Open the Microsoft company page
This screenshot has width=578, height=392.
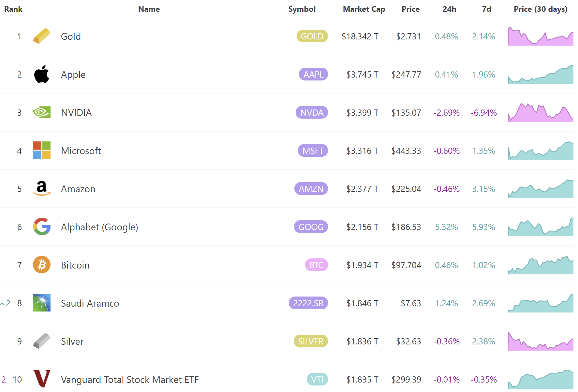pyautogui.click(x=81, y=151)
